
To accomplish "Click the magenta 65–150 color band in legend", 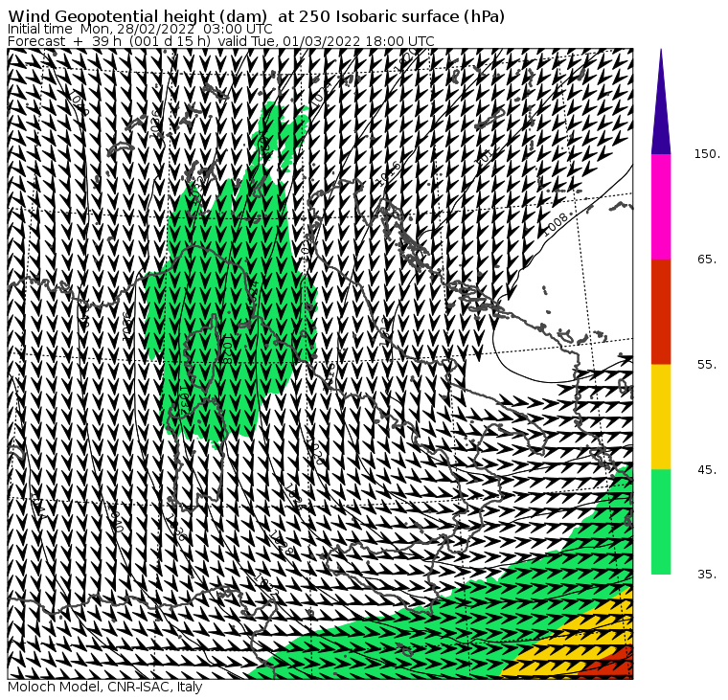I will pyautogui.click(x=661, y=207).
